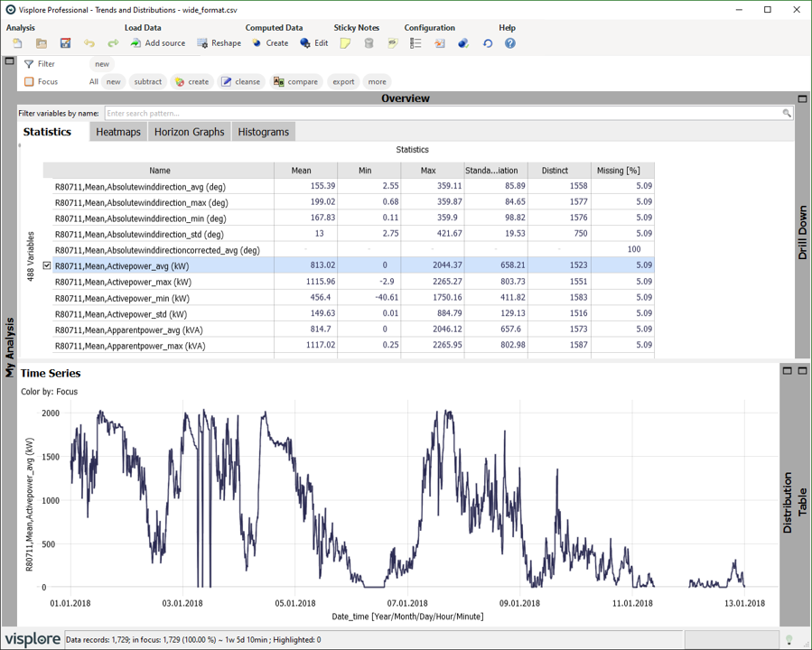Collapse the My Analysis sidebar panel
This screenshot has height=650, width=812.
[9, 61]
